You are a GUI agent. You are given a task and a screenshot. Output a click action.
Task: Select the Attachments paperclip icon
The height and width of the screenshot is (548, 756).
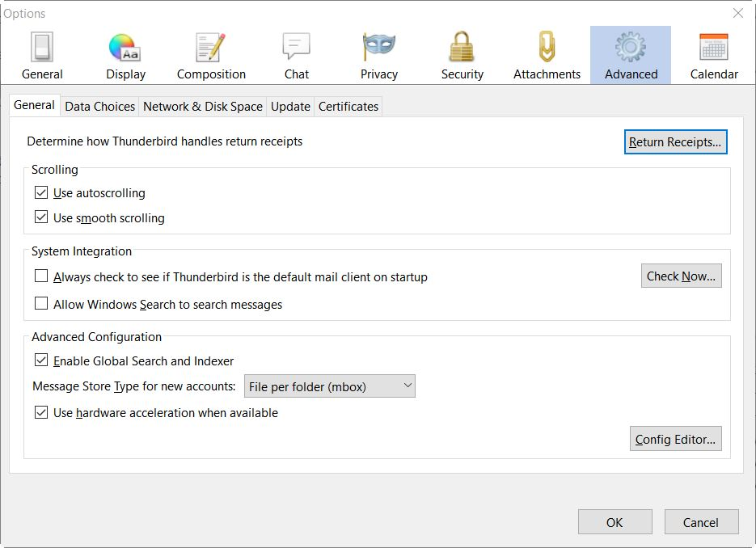tap(547, 48)
